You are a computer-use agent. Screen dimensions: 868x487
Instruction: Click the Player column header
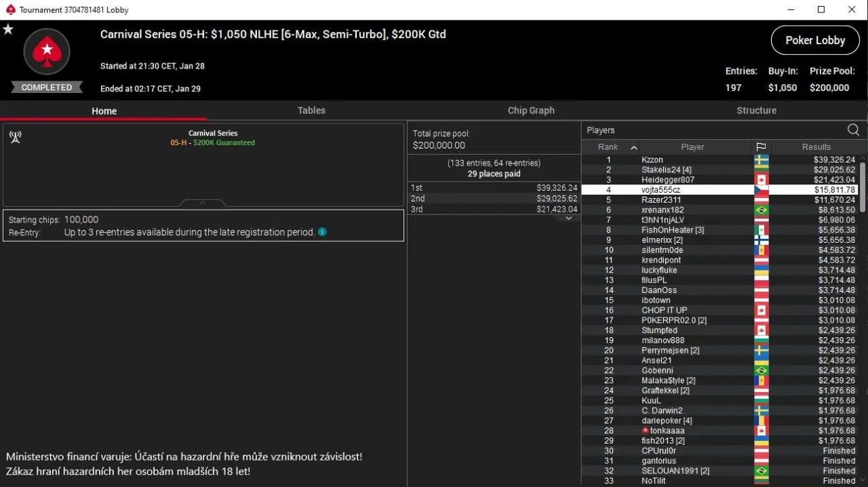692,147
